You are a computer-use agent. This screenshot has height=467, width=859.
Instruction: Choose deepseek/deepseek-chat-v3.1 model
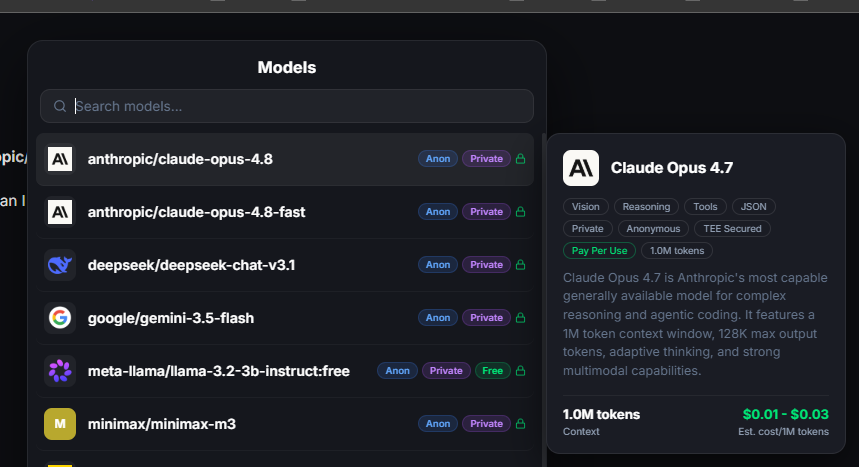pyautogui.click(x=285, y=265)
